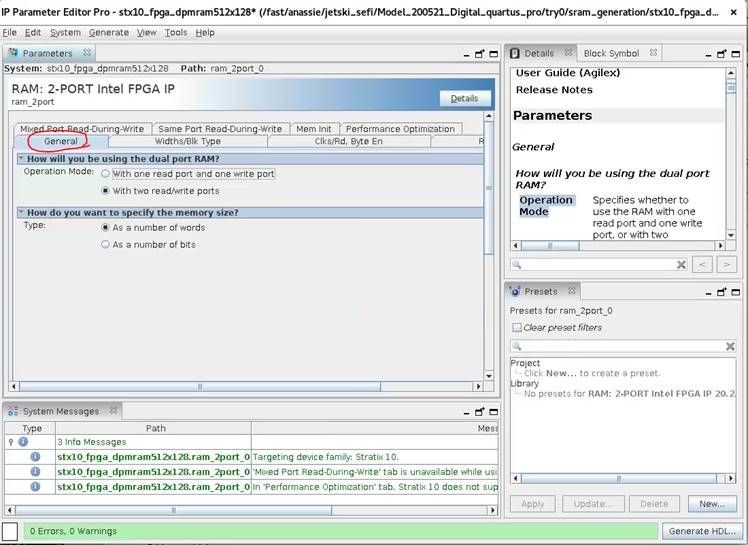Click info icon on Performance Optimization message

coord(35,487)
